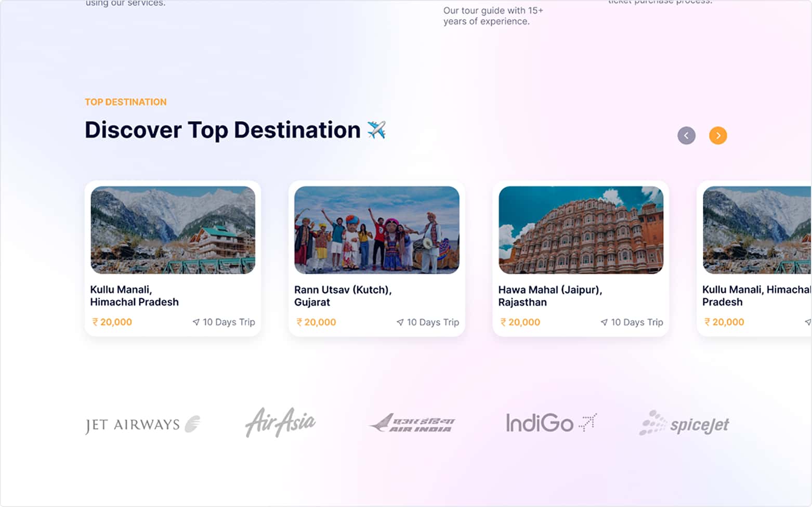This screenshot has height=507, width=812.
Task: Click Kullu Manali, Himachal Pradesh title text
Action: tap(134, 296)
